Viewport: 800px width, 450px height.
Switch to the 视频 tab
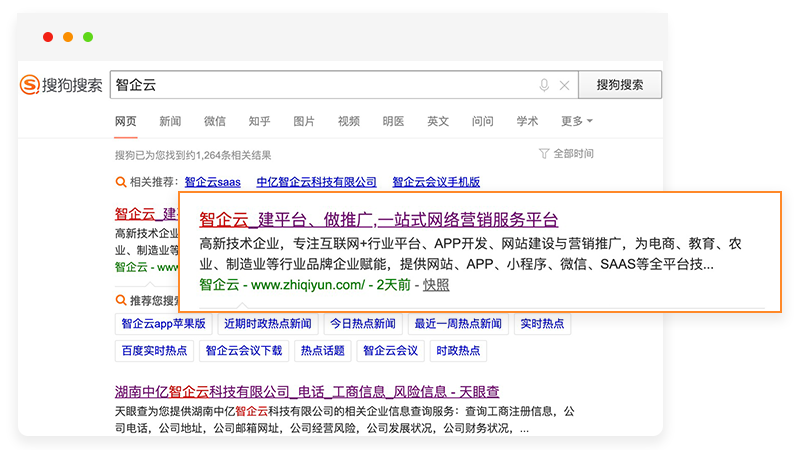coord(348,121)
